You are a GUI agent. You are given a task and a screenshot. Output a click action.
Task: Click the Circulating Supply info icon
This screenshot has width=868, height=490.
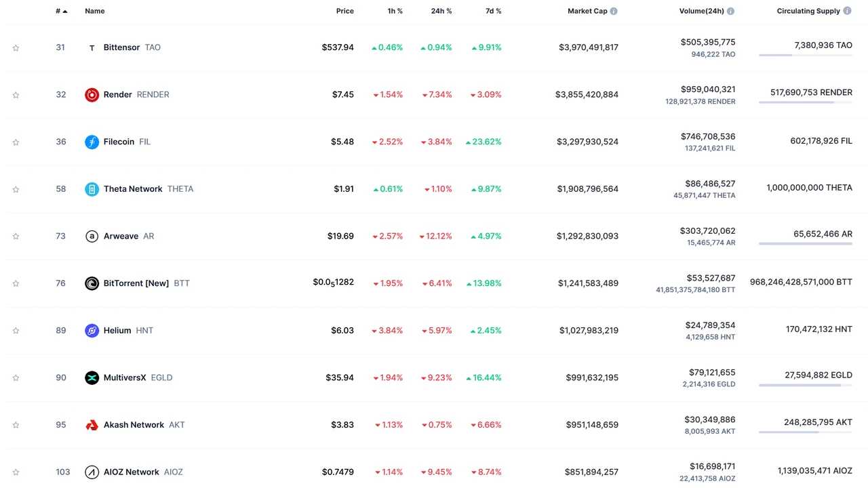(x=847, y=12)
